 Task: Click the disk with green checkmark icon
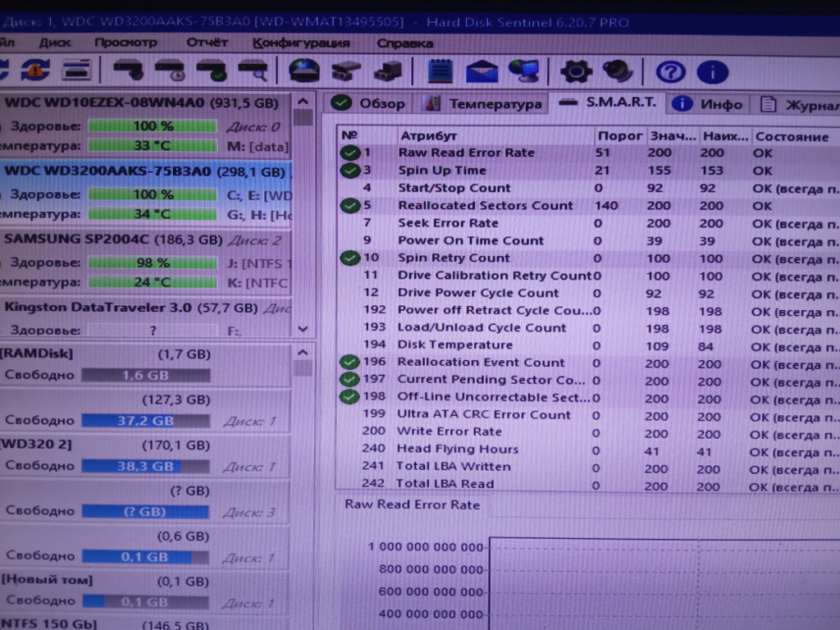point(211,71)
